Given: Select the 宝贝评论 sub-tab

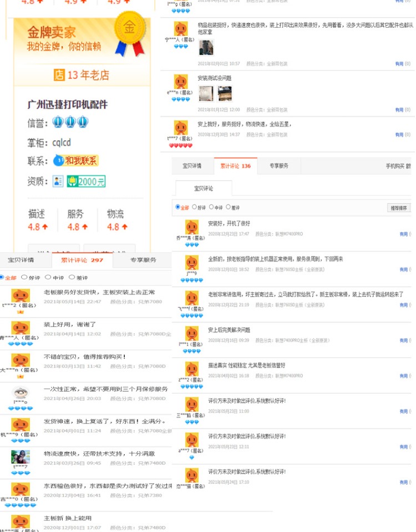Looking at the screenshot, I should coord(204,188).
